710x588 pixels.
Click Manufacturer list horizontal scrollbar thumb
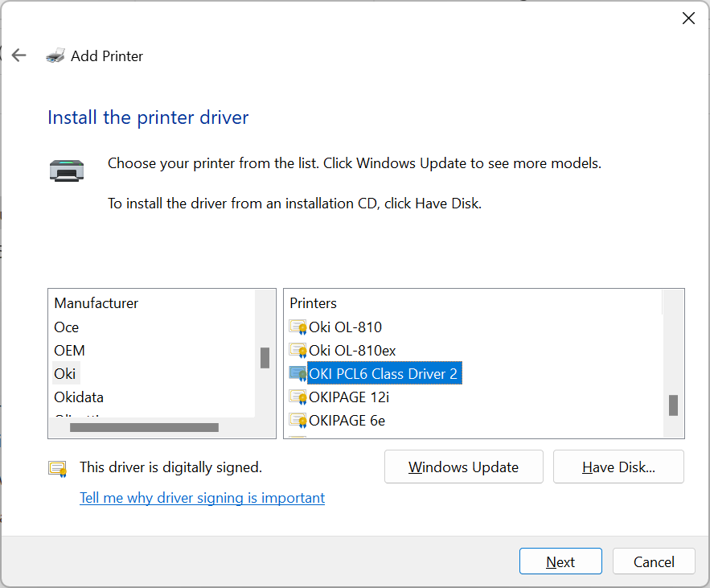pos(144,427)
